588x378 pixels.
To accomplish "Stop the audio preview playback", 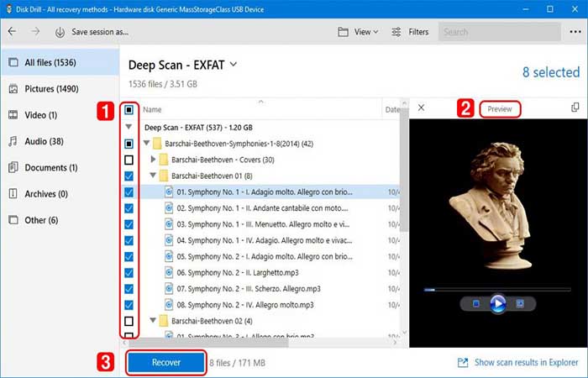I will click(475, 303).
